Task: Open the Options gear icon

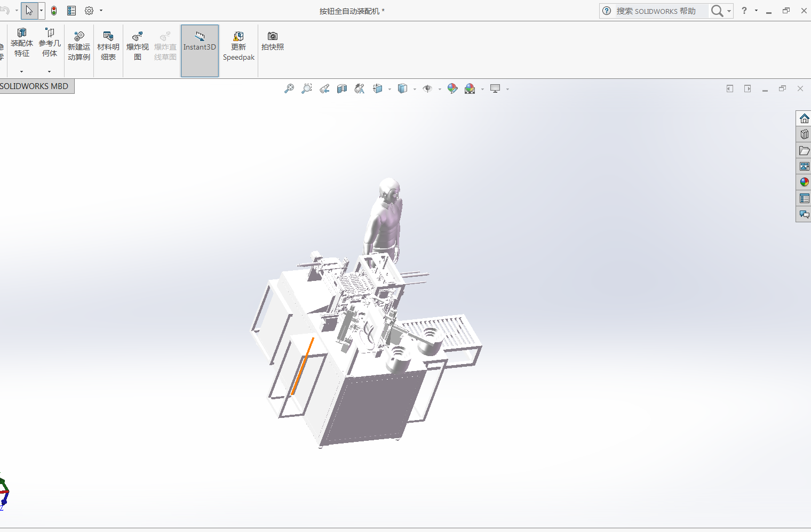Action: coord(89,11)
